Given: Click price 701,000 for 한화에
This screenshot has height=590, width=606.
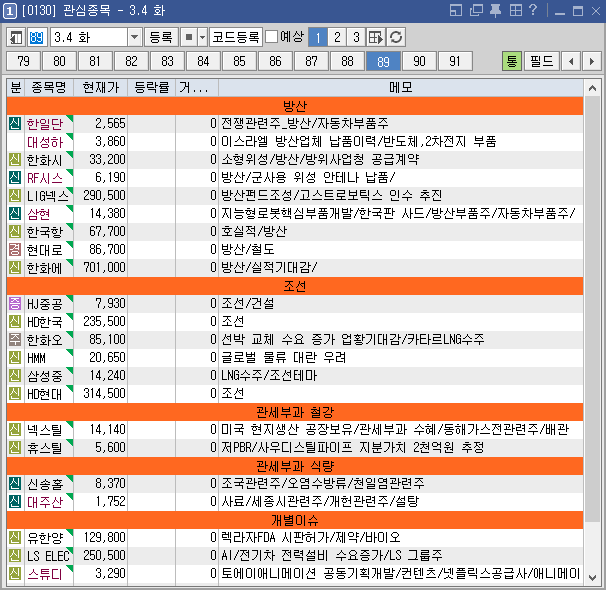Looking at the screenshot, I should (x=104, y=268).
